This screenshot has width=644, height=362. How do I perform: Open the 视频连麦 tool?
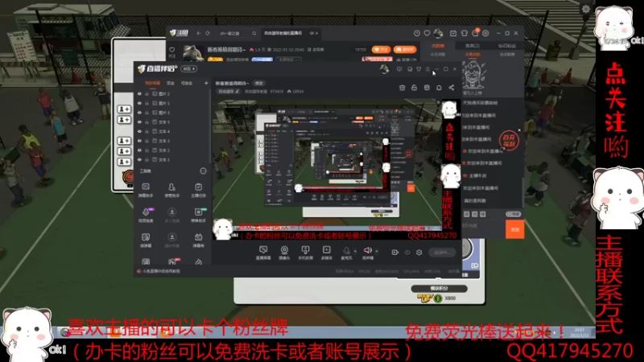(x=146, y=216)
